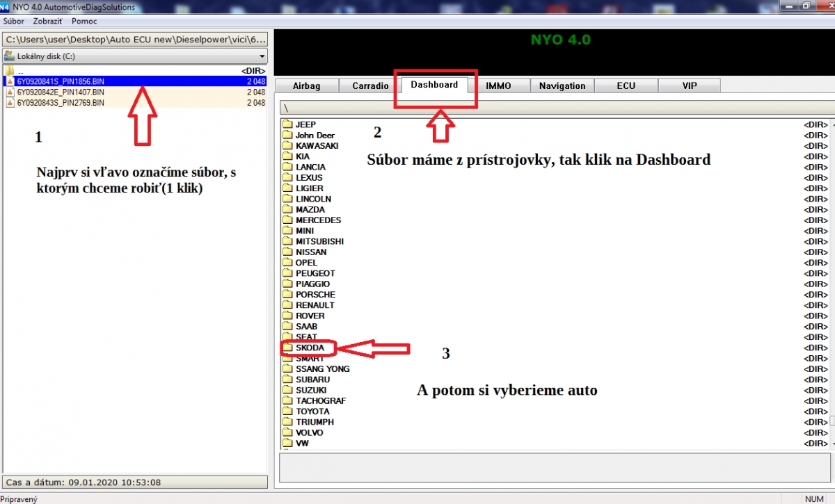Click the KAWASAKI folder icon
Image resolution: width=835 pixels, height=504 pixels.
click(x=287, y=145)
